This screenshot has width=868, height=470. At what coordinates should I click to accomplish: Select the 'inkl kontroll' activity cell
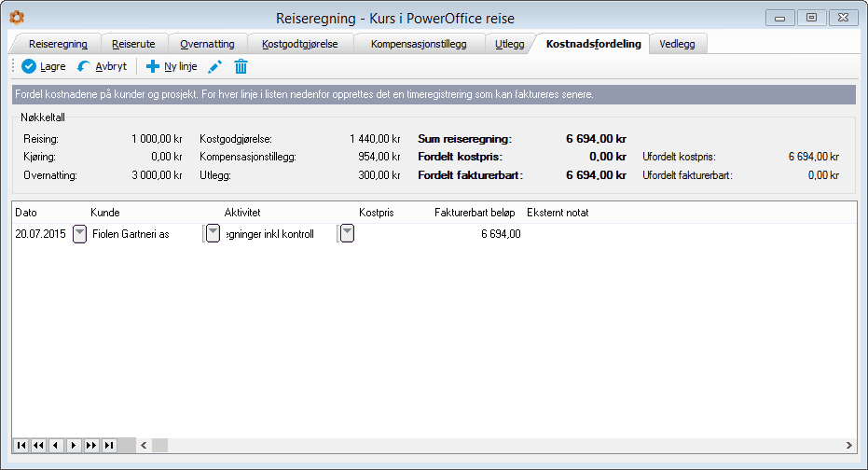click(x=270, y=234)
